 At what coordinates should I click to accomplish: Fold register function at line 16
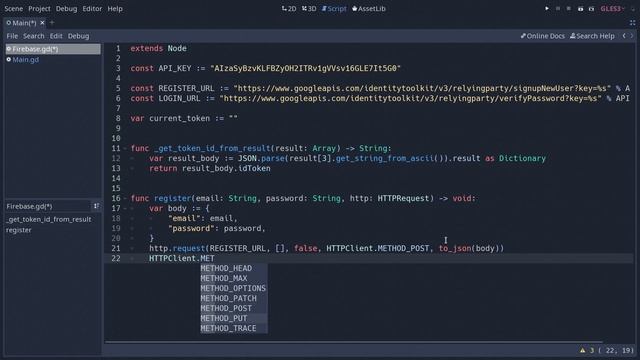point(125,198)
